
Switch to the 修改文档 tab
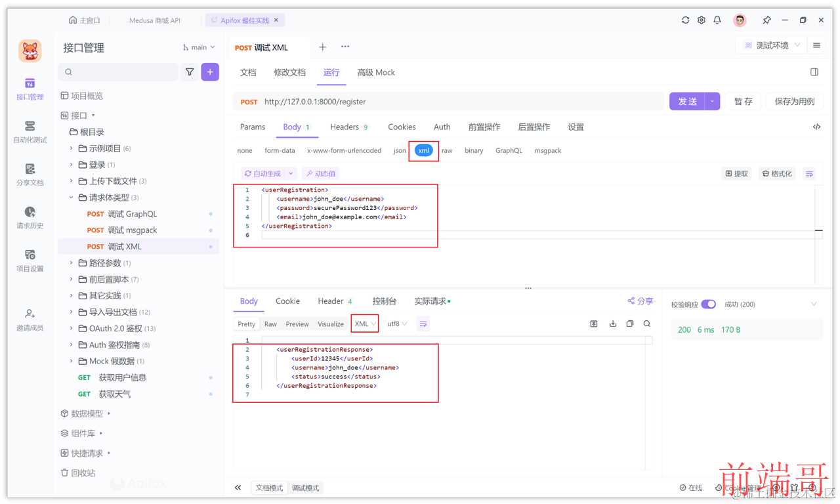tap(289, 72)
